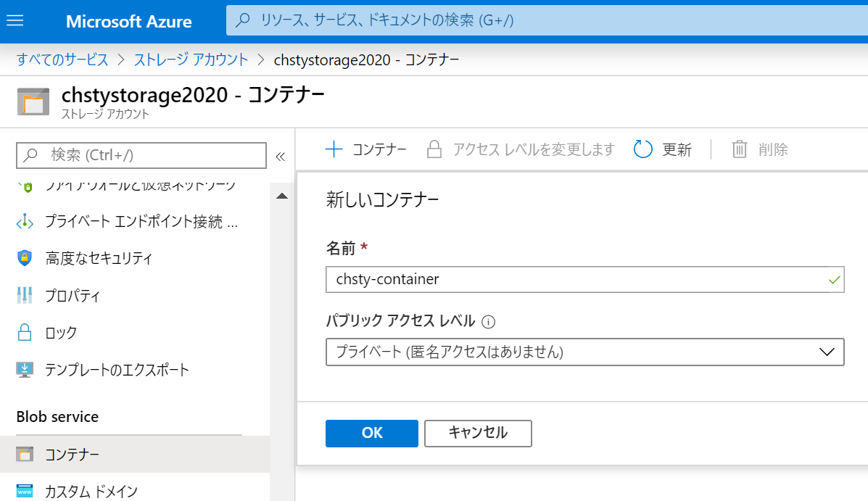The image size is (868, 501).
Task: Click the lock (ロック) padlock icon
Action: tap(25, 333)
